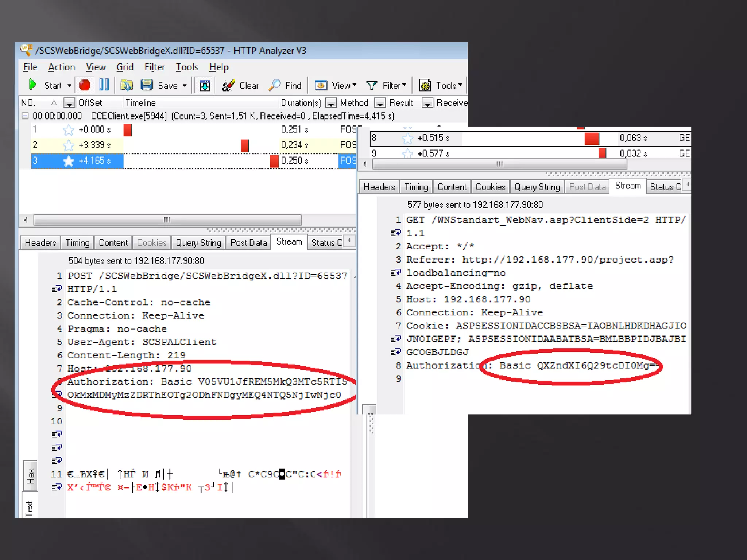Click the auto-scroll down arrow toolbar icon
The width and height of the screenshot is (747, 560).
[205, 86]
